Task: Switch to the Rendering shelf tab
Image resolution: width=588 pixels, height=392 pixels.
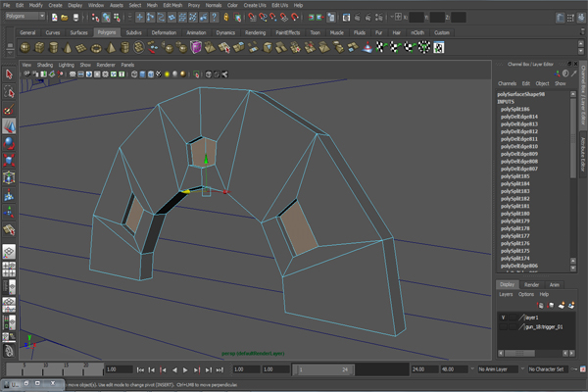Action: pyautogui.click(x=255, y=32)
